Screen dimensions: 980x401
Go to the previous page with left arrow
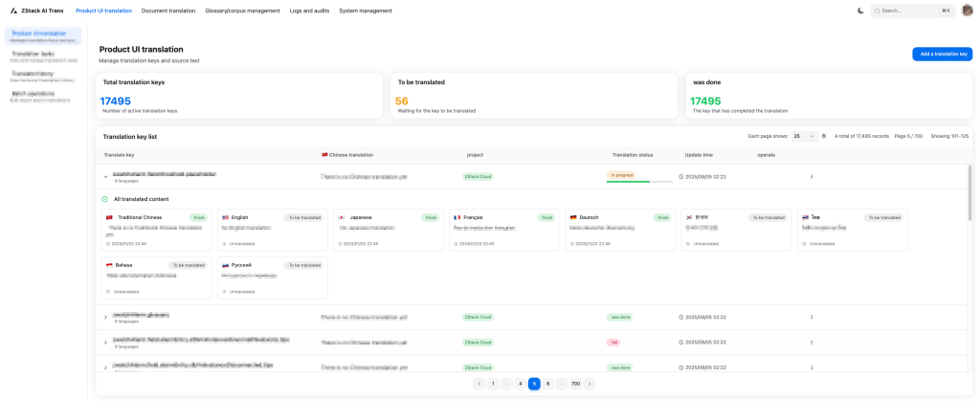click(x=479, y=384)
